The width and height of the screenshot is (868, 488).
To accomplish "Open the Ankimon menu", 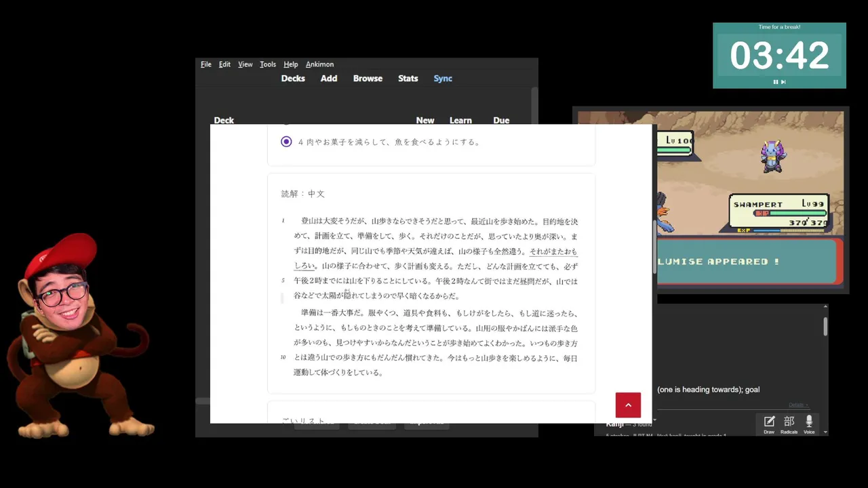I will click(319, 64).
